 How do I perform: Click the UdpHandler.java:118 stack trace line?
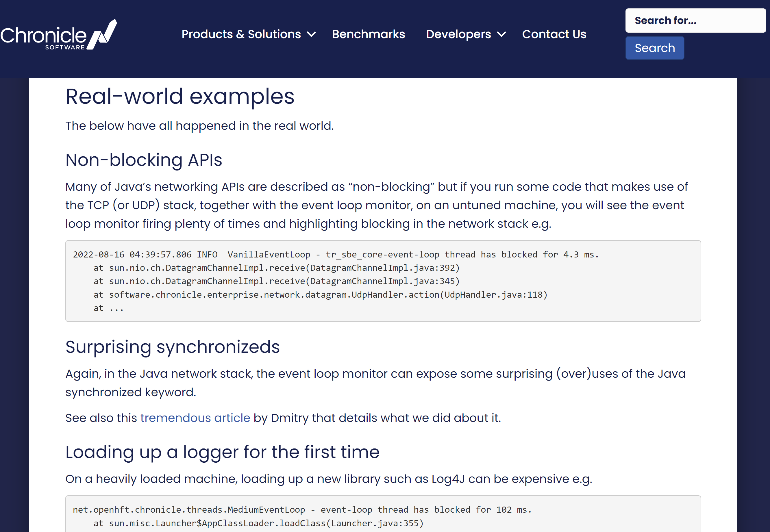tap(320, 295)
